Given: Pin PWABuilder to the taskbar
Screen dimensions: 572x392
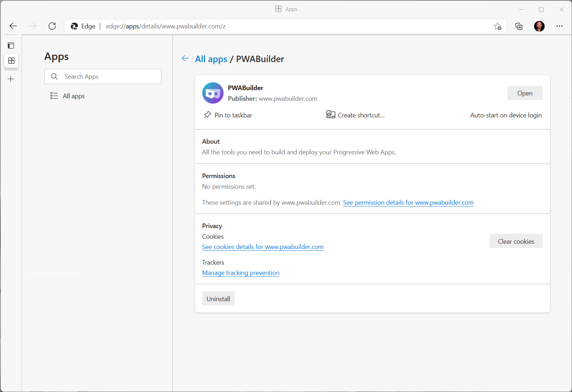Looking at the screenshot, I should click(x=228, y=115).
